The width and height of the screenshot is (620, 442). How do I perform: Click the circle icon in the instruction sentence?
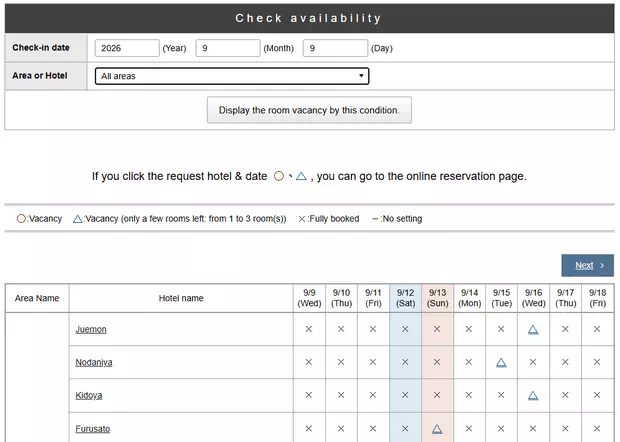pos(279,176)
